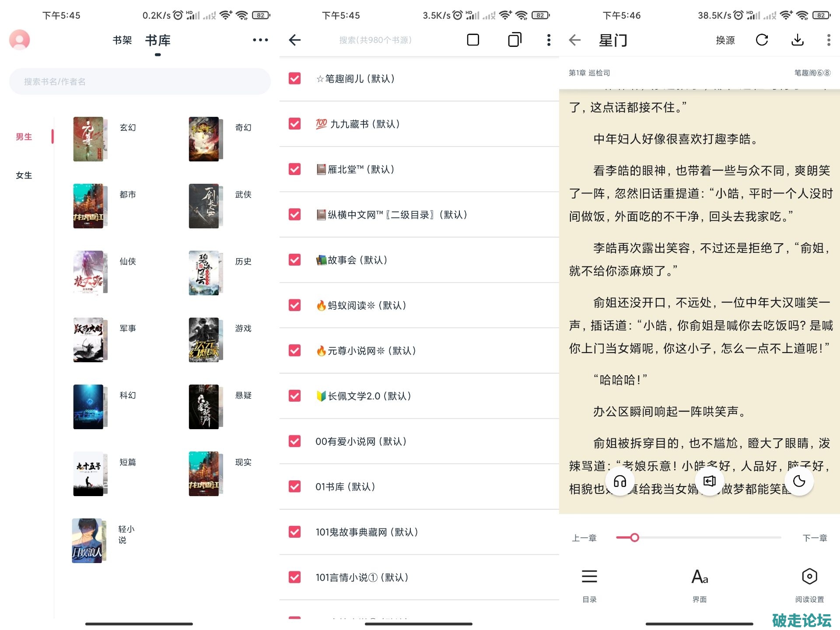This screenshot has height=630, width=840.
Task: Uncheck the 九九藏书 source checkbox
Action: 295,124
